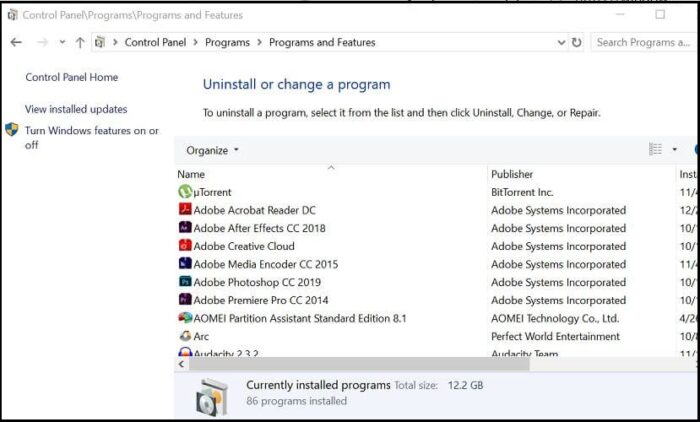Click the AOMEI Partition Assistant icon
Viewport: 700px width, 422px height.
185,318
